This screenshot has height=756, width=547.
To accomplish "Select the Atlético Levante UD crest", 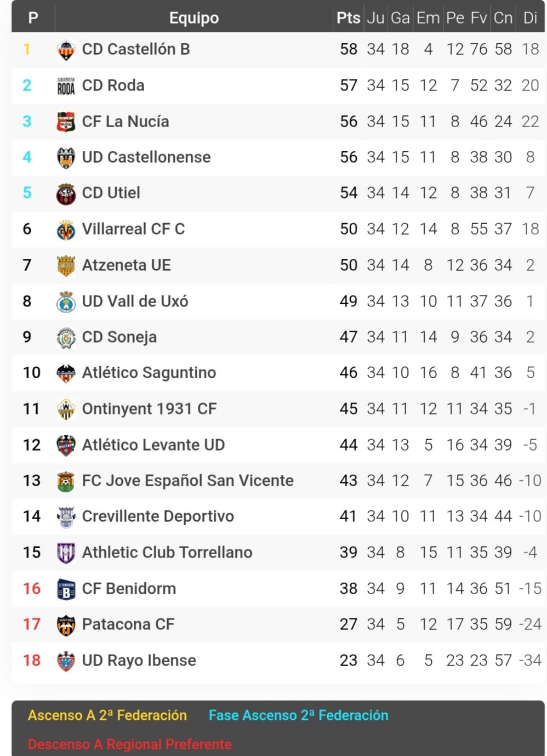I will coord(66,445).
